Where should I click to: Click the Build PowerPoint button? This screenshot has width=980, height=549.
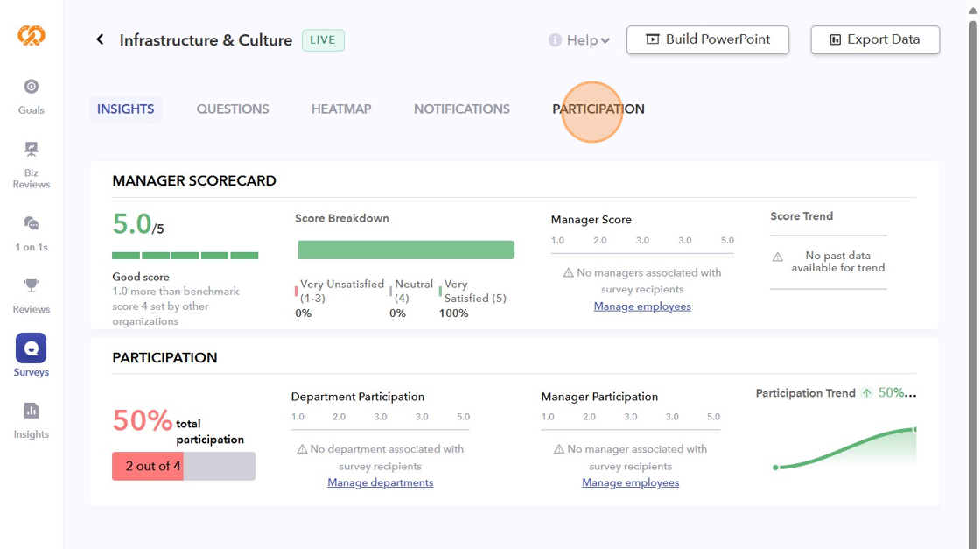point(708,39)
